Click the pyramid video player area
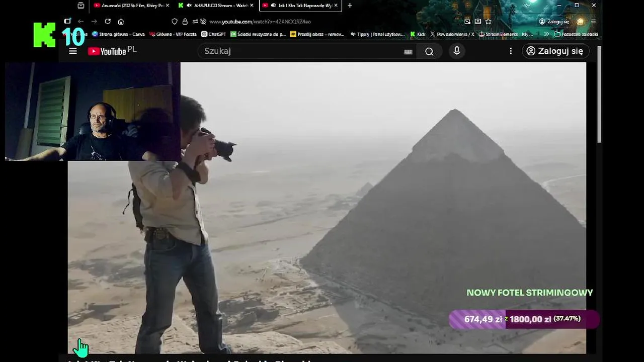This screenshot has height=362, width=644. [327, 208]
